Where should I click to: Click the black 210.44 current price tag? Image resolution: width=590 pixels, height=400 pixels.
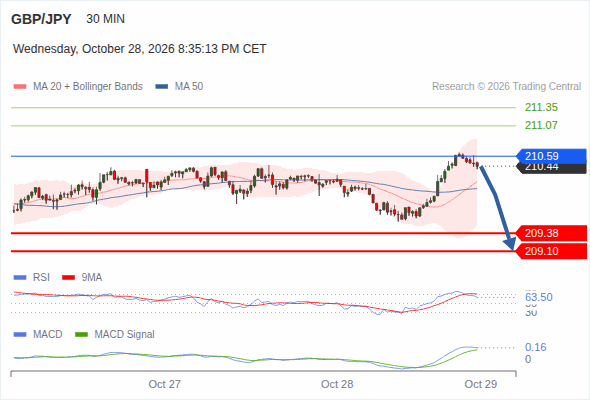click(551, 168)
